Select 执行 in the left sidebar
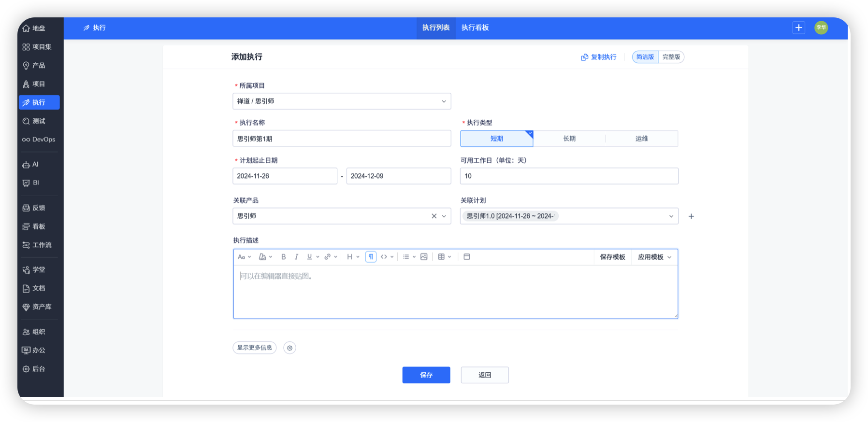The image size is (868, 422). point(39,102)
